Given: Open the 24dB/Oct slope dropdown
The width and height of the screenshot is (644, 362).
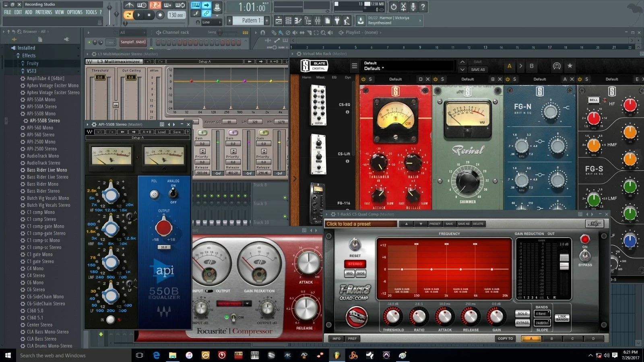Looking at the screenshot, I should (x=542, y=323).
